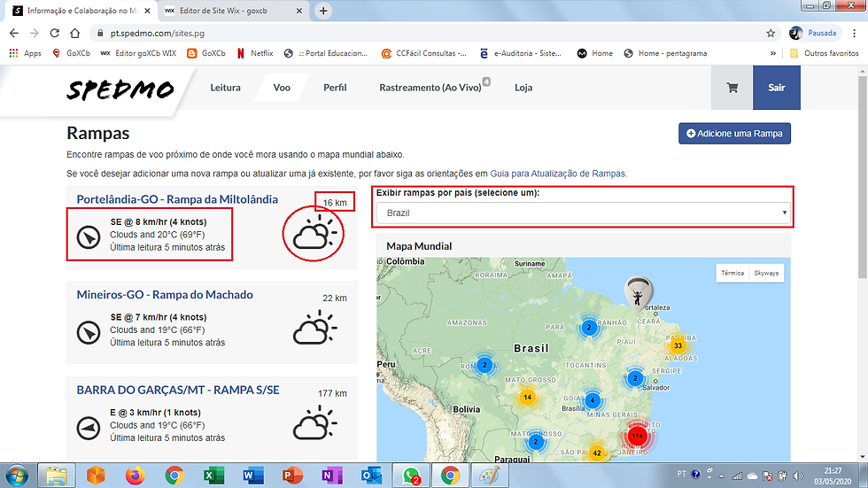
Task: Toggle the Térmica map layer
Action: [732, 273]
